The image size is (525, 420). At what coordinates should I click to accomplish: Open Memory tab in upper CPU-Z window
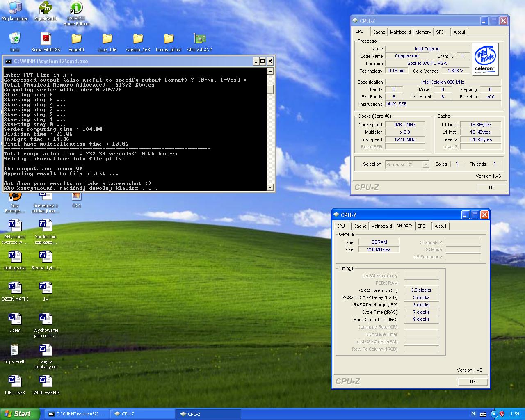[x=423, y=32]
